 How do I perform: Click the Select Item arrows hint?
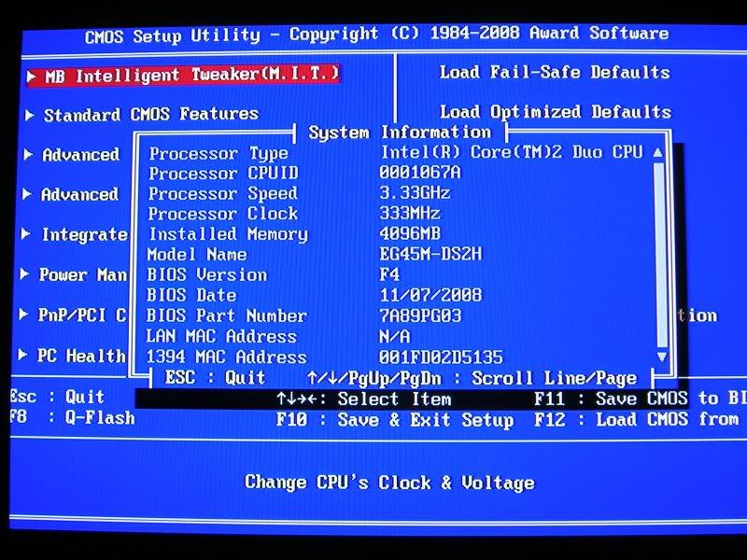(364, 399)
